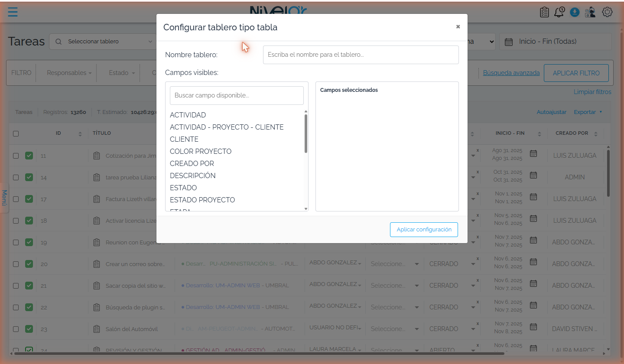Open date calendar icon for task 17
Viewport: 624px width, 364px height.
(x=533, y=197)
